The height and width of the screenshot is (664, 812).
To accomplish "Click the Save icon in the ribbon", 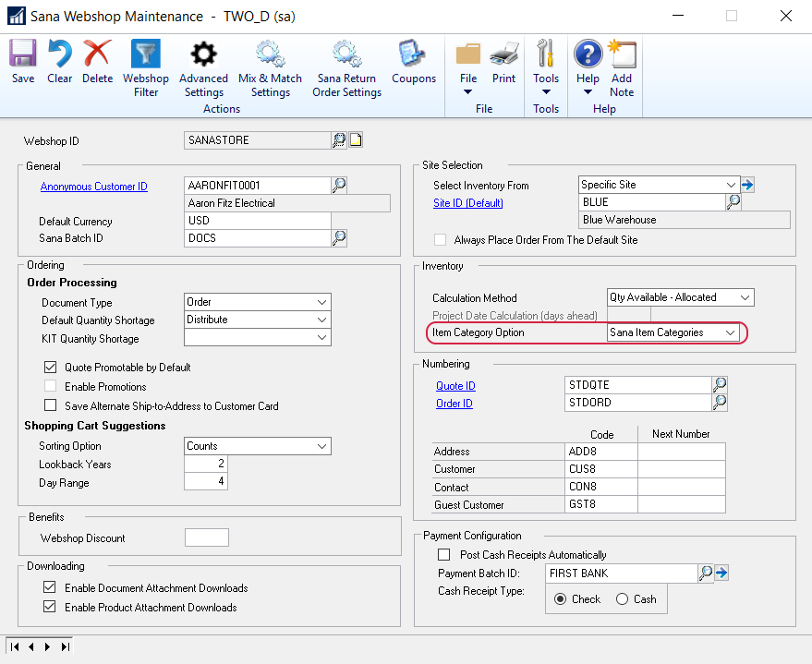I will click(x=23, y=54).
